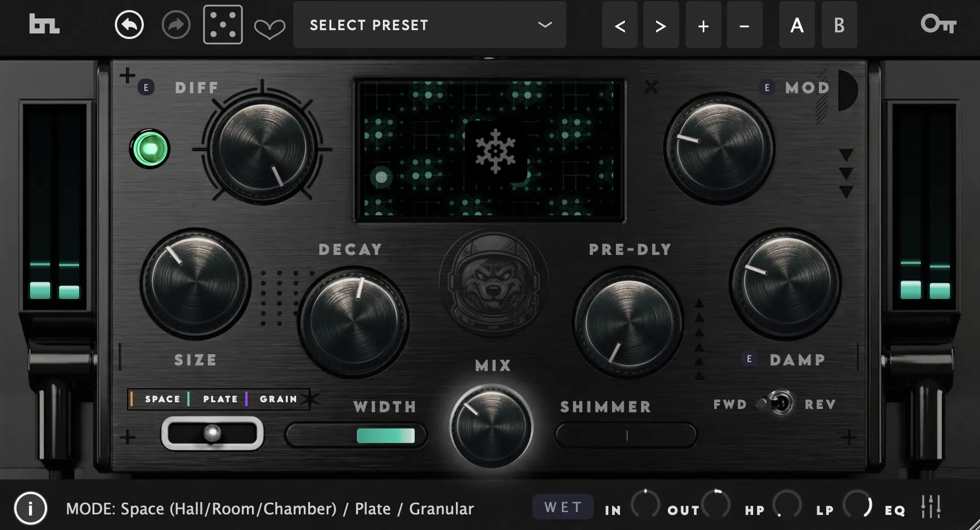Viewport: 980px width, 530px height.
Task: Delete a preset with the minus button
Action: pyautogui.click(x=745, y=25)
